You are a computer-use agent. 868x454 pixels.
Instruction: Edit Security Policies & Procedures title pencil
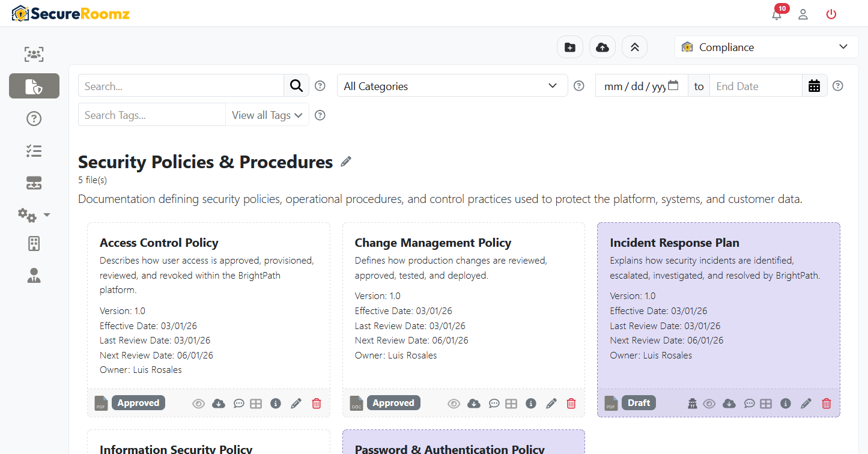tap(346, 162)
